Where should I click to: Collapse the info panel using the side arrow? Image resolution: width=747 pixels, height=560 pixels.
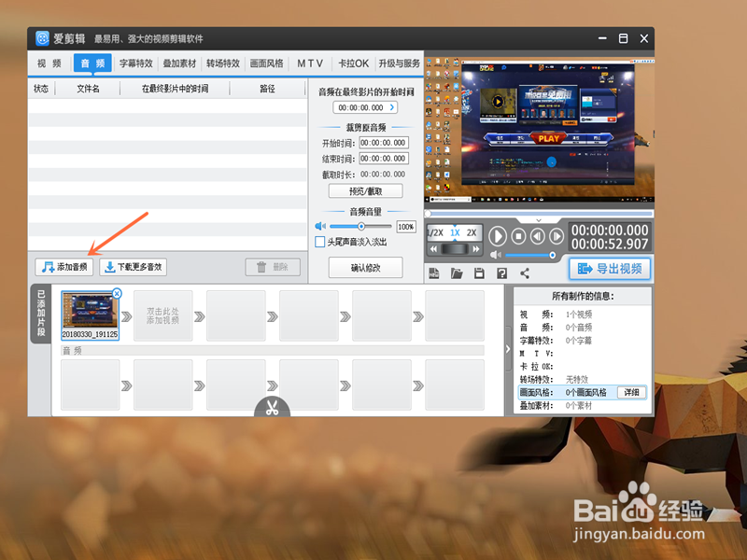tap(508, 349)
